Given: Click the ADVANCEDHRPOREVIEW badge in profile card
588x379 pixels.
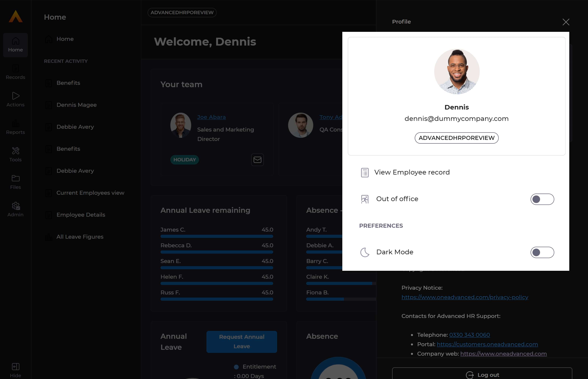Looking at the screenshot, I should click(456, 138).
